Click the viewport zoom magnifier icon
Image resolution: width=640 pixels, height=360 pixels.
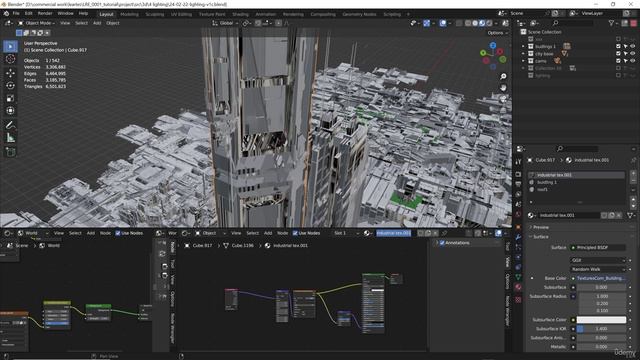(503, 77)
